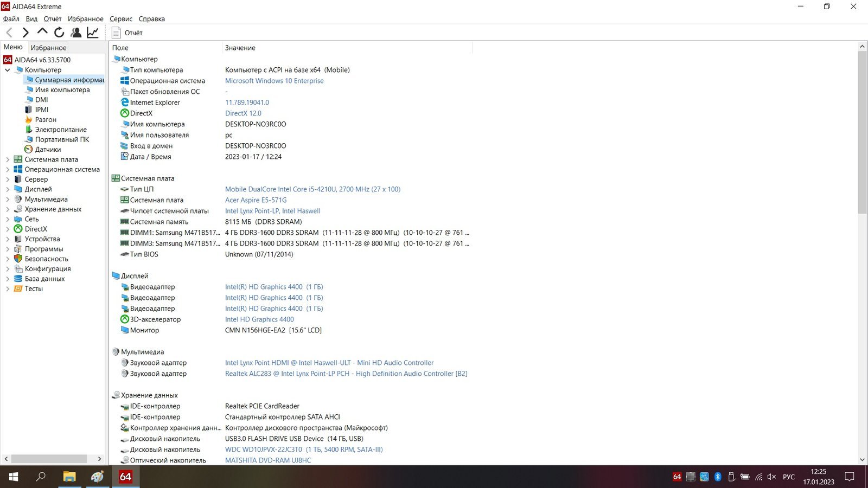Viewport: 868px width, 488px height.
Task: Expand the Операционная система tree node
Action: (8, 170)
